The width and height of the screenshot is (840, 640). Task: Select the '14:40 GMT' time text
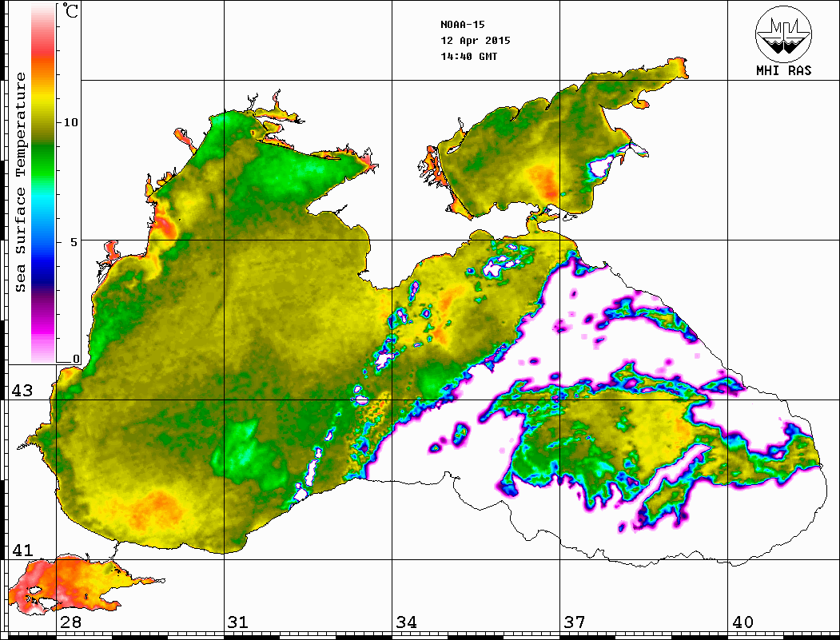(468, 57)
